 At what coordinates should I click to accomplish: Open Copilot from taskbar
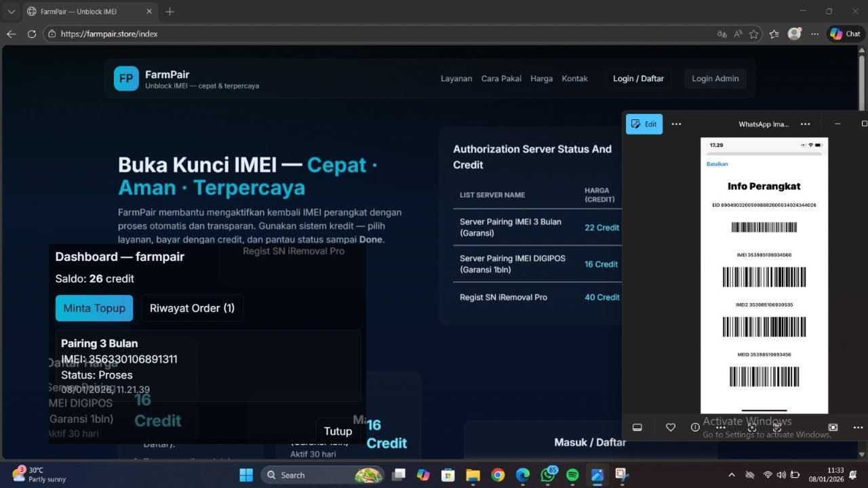click(x=423, y=474)
